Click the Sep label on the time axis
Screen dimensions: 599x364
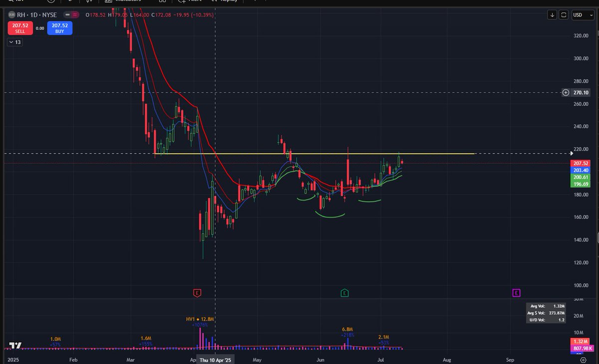point(510,359)
